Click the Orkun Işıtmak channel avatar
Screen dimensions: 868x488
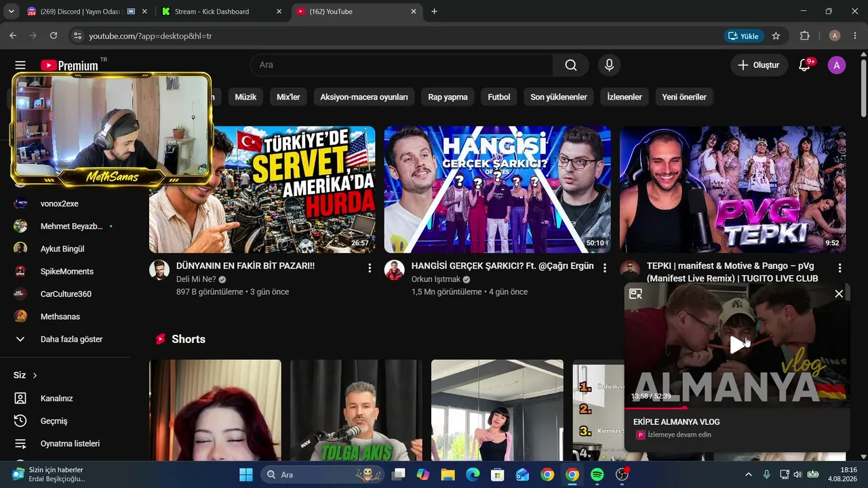pos(395,270)
